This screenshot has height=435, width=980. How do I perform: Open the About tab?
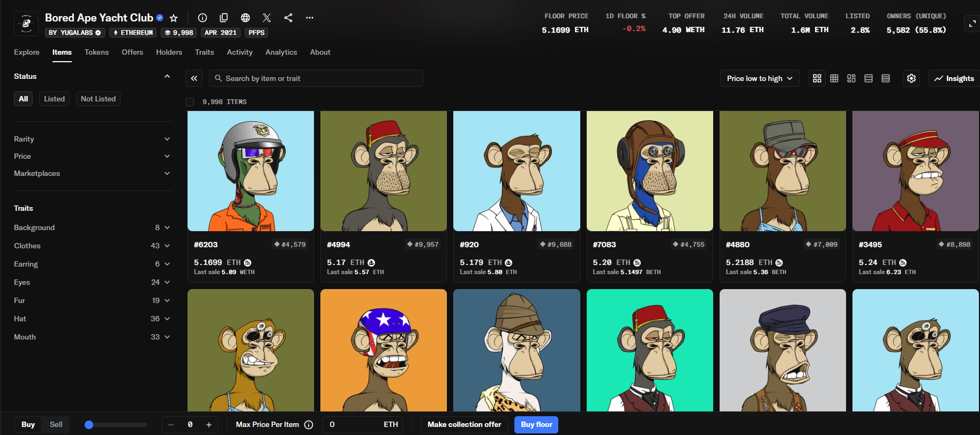(320, 52)
